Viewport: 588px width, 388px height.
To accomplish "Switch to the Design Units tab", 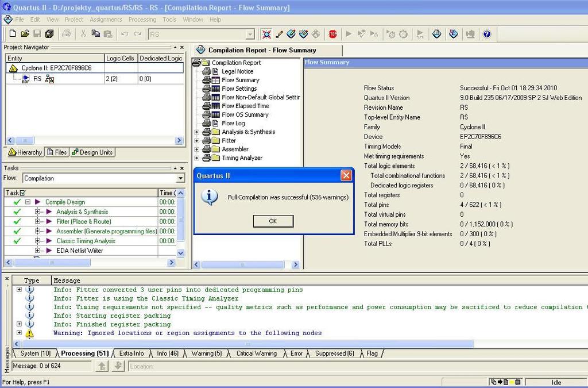I will pyautogui.click(x=92, y=152).
